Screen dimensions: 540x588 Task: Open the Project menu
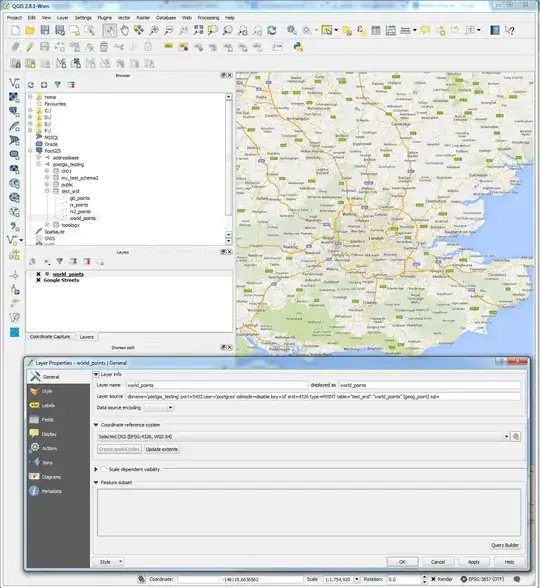point(14,18)
